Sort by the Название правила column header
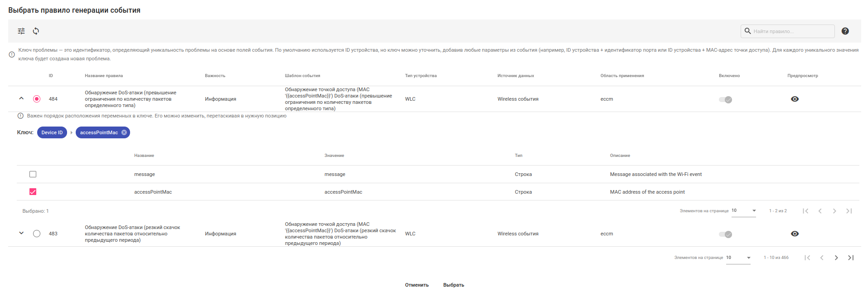This screenshot has height=293, width=868. click(104, 76)
